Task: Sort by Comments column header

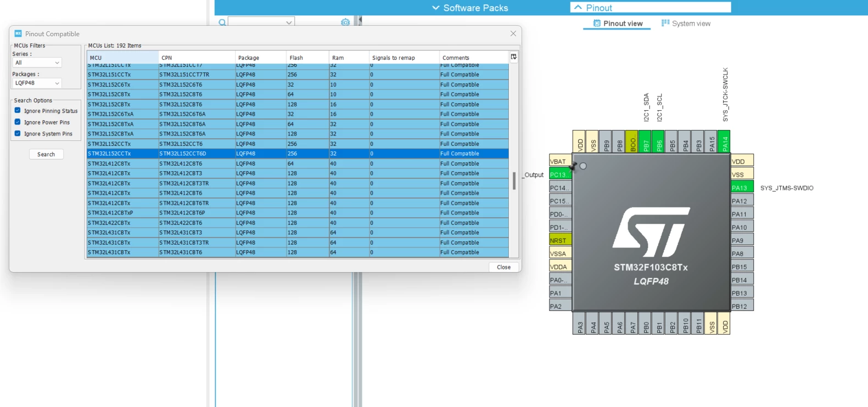Action: click(474, 58)
